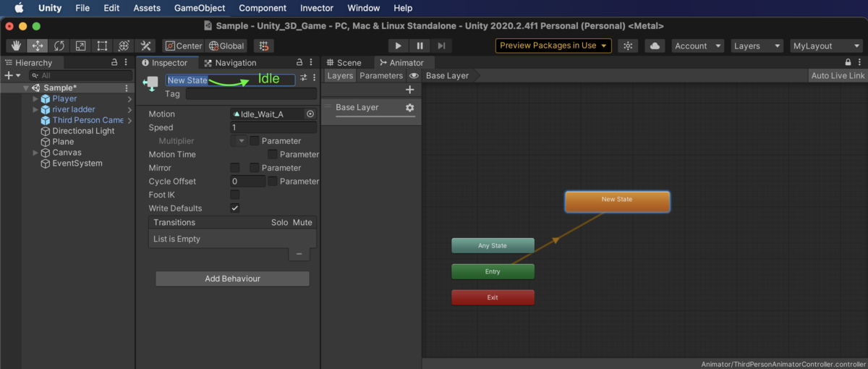Select the Transform tool
The width and height of the screenshot is (868, 369).
coord(124,46)
